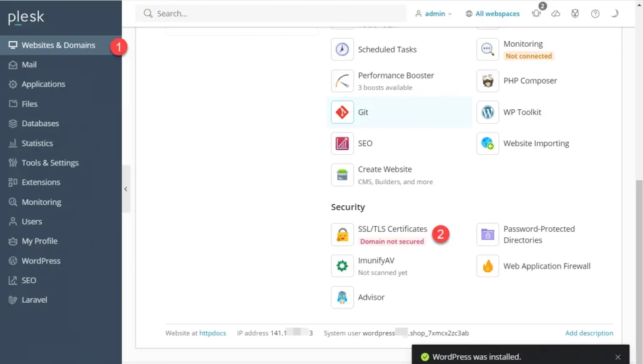Screen dimensions: 643x364
Task: Open Monitoring in the left sidebar
Action: point(61,202)
